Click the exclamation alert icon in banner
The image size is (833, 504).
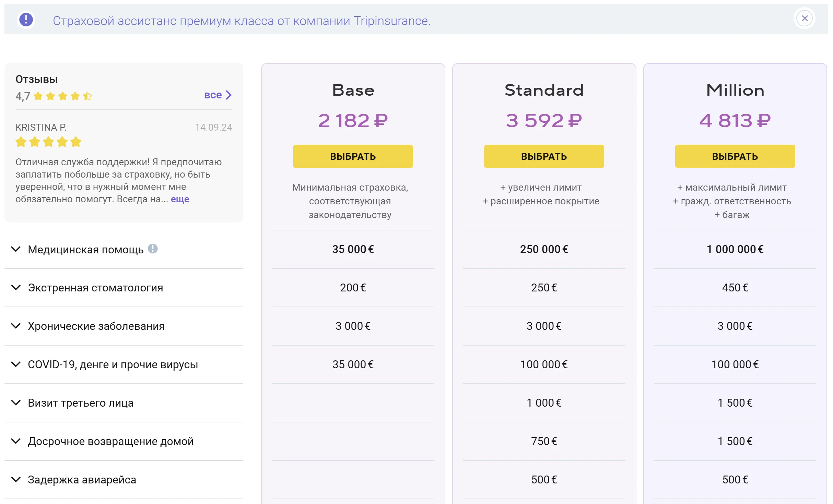click(x=26, y=20)
